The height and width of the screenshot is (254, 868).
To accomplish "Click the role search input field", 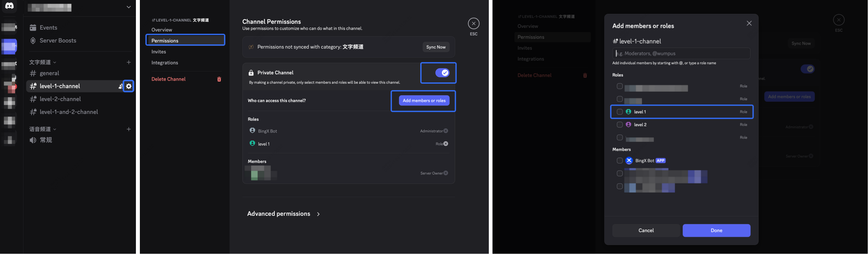I will pos(681,54).
